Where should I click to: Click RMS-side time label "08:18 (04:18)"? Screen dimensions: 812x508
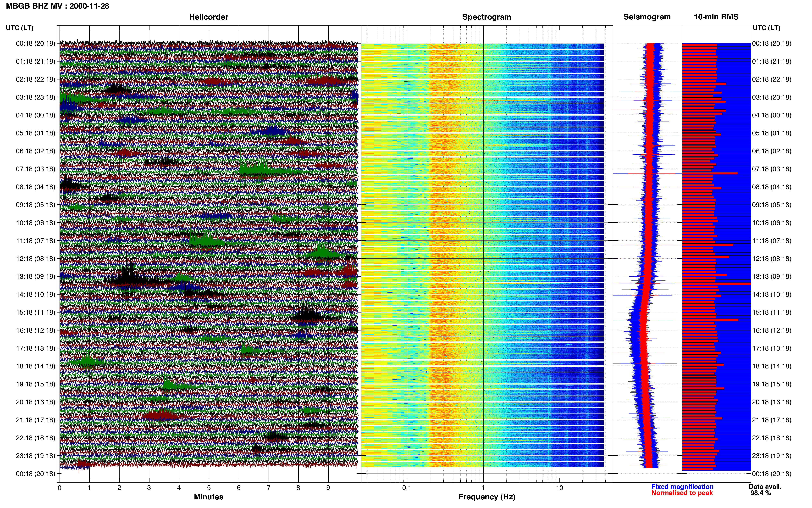tap(772, 187)
